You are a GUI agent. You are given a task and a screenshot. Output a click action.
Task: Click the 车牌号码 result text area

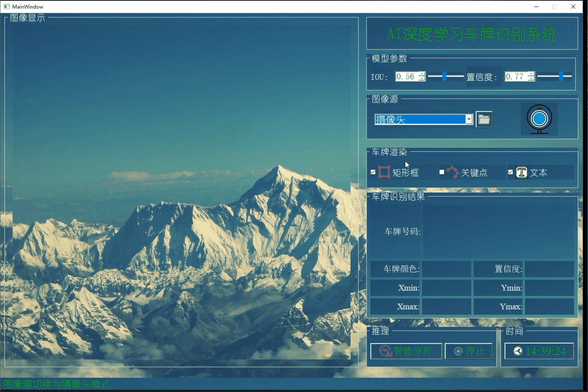coord(498,232)
